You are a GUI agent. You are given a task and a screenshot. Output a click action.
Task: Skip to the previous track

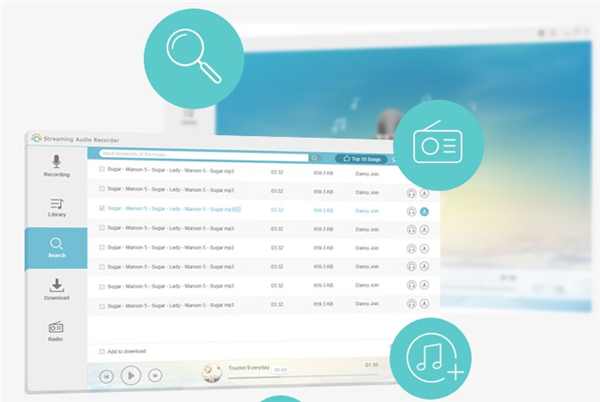[x=106, y=375]
